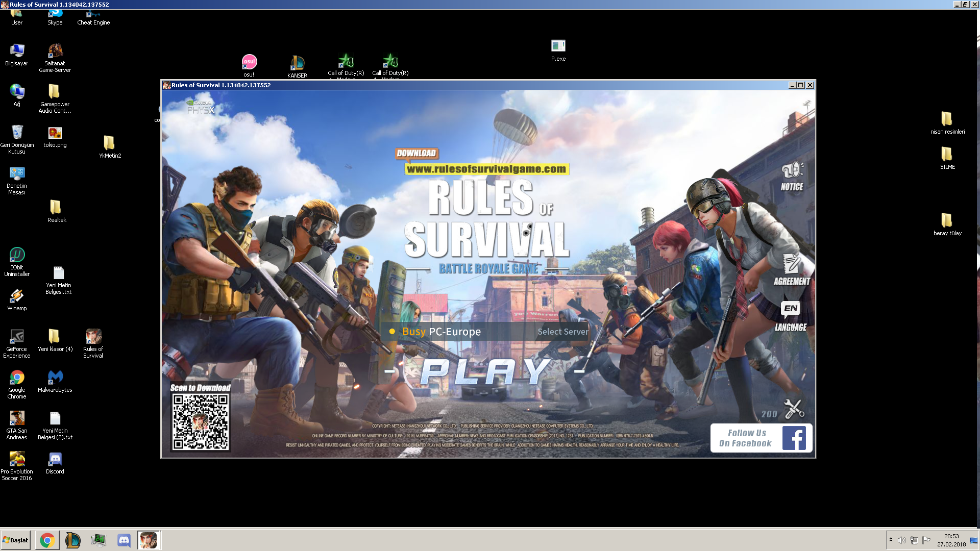Select the Bilgisayar desktop icon

[x=17, y=55]
